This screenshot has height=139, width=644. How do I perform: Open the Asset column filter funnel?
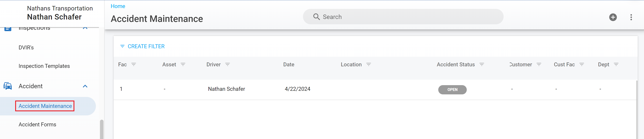click(183, 64)
